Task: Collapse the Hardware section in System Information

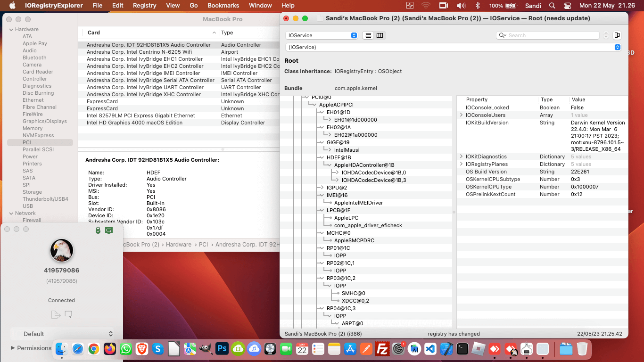Action: (x=11, y=29)
